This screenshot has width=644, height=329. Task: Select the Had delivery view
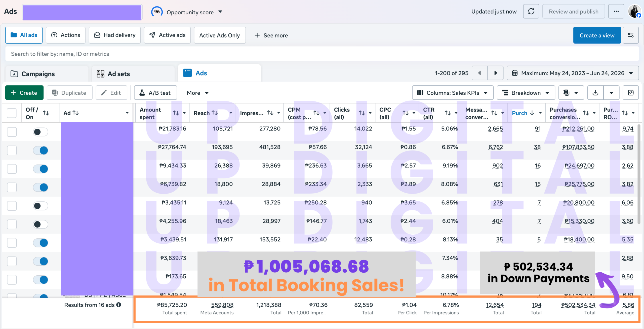click(x=115, y=35)
